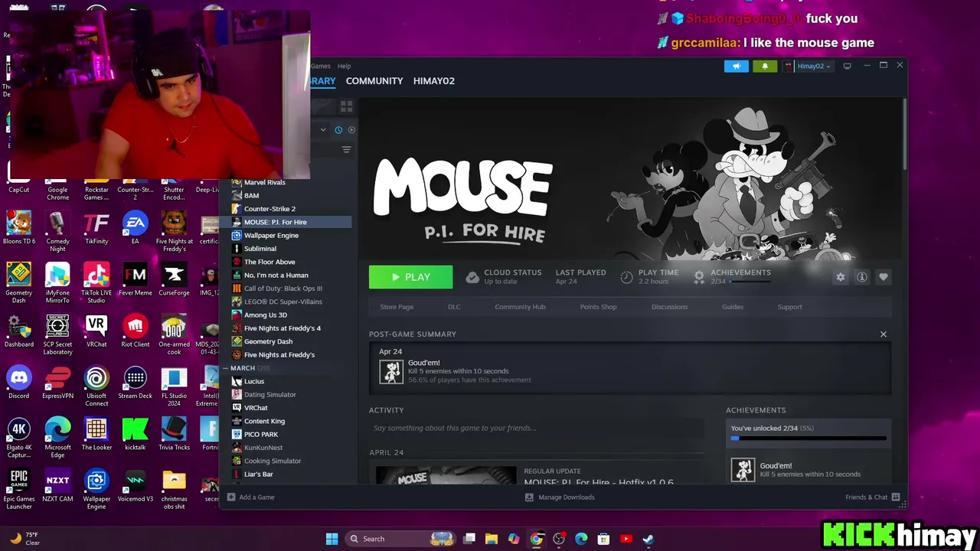This screenshot has width=980, height=551.
Task: Toggle the ready-to-play filter icon
Action: [x=351, y=130]
